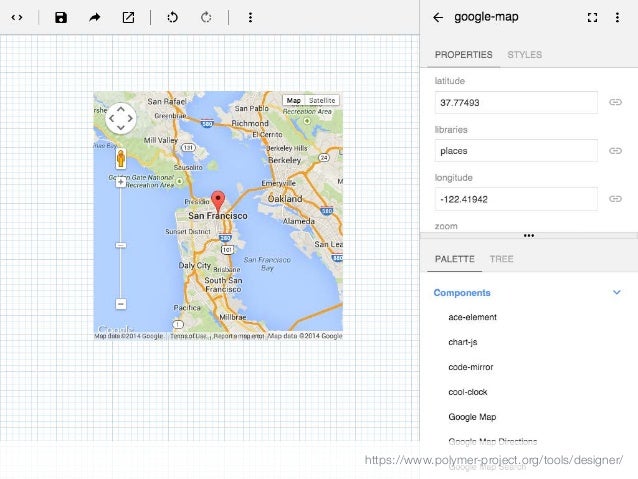
Task: Click the San Rafael label on map
Action: click(x=167, y=101)
